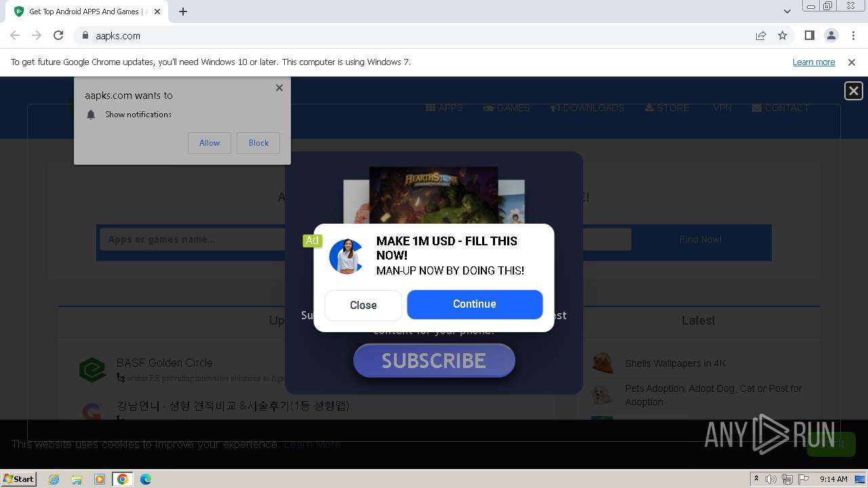Go back using the browser back arrow
Viewport: 868px width, 488px height.
click(x=15, y=35)
